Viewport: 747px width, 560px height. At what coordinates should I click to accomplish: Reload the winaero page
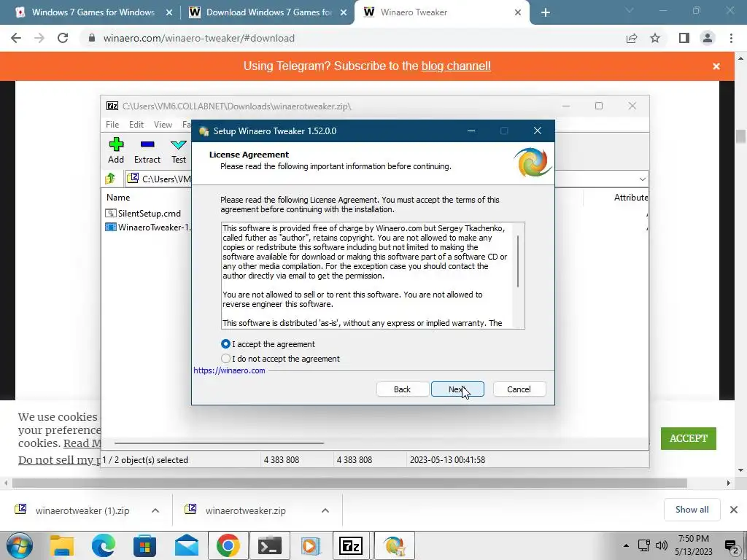click(x=63, y=38)
